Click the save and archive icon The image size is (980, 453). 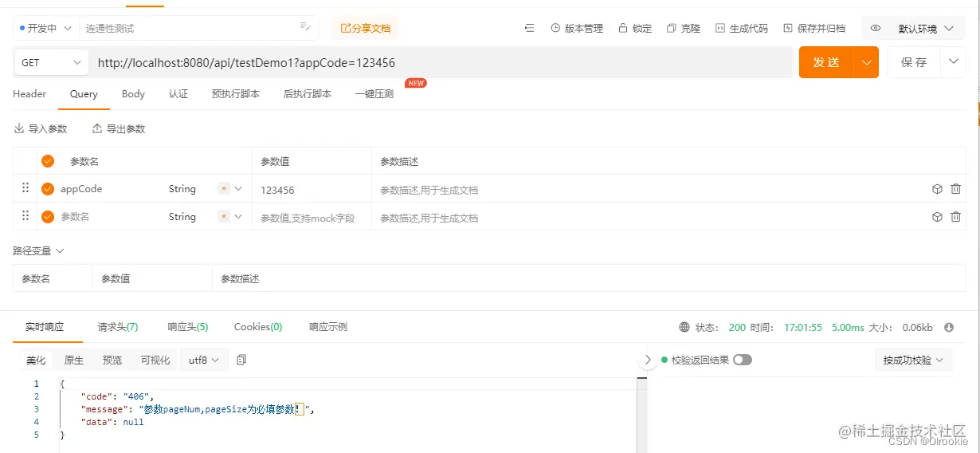788,28
